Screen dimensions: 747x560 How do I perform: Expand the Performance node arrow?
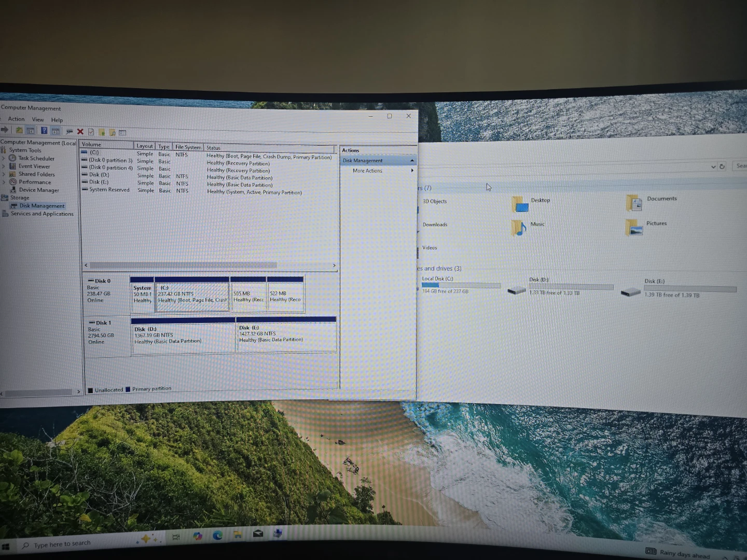pos(4,182)
